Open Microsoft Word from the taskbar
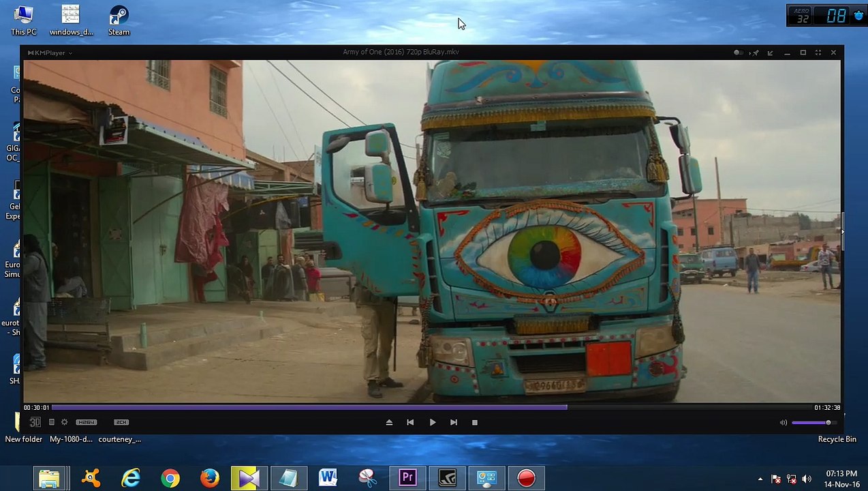The width and height of the screenshot is (868, 491). click(x=328, y=478)
